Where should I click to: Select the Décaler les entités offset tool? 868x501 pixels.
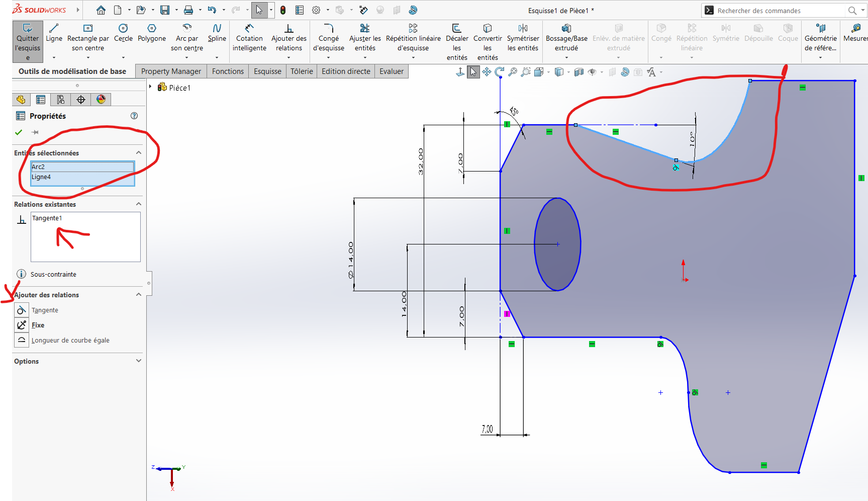tap(457, 42)
